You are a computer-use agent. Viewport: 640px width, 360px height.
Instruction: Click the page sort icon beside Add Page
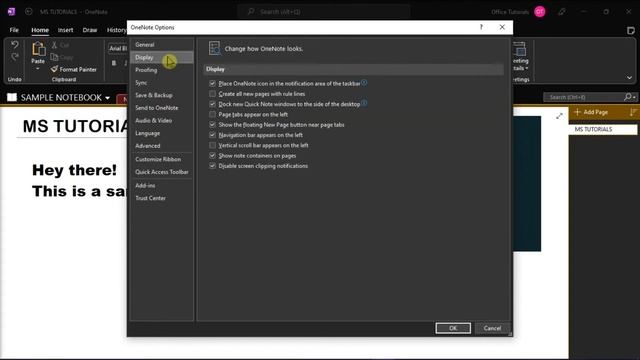[633, 112]
